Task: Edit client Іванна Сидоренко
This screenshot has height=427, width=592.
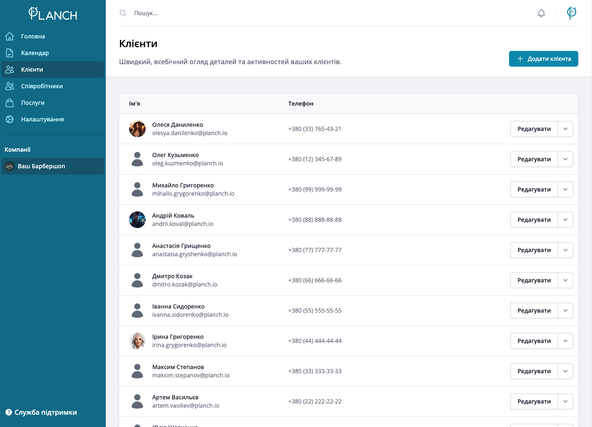Action: pyautogui.click(x=534, y=310)
